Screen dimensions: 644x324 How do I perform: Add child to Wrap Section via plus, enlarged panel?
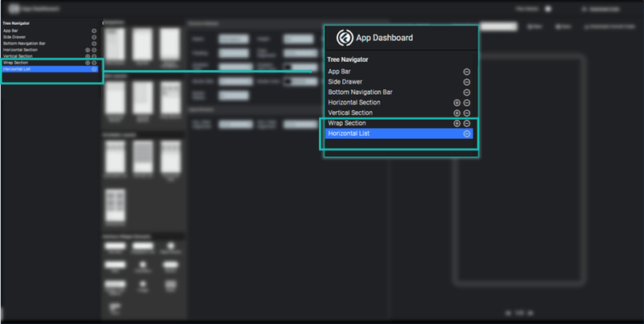point(456,124)
